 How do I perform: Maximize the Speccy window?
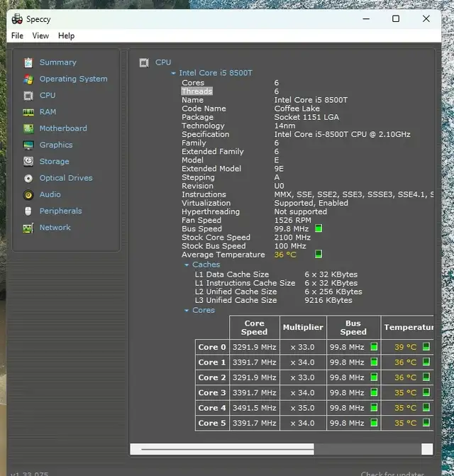tap(396, 19)
